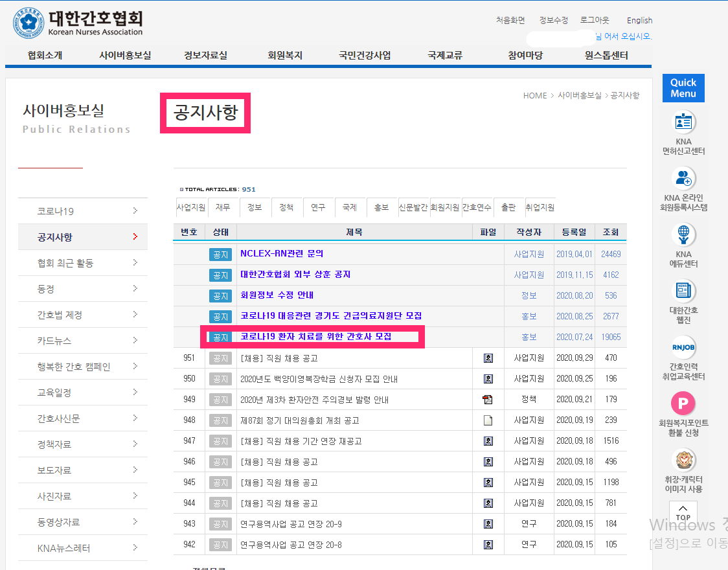
Task: Open 코로나19 환자 치료를 위한 간호사 모집
Action: tap(315, 337)
